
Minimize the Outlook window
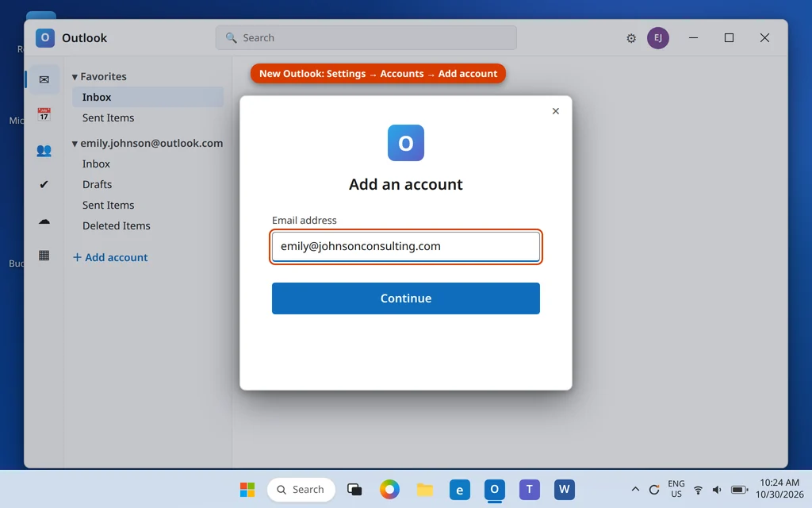pyautogui.click(x=693, y=38)
